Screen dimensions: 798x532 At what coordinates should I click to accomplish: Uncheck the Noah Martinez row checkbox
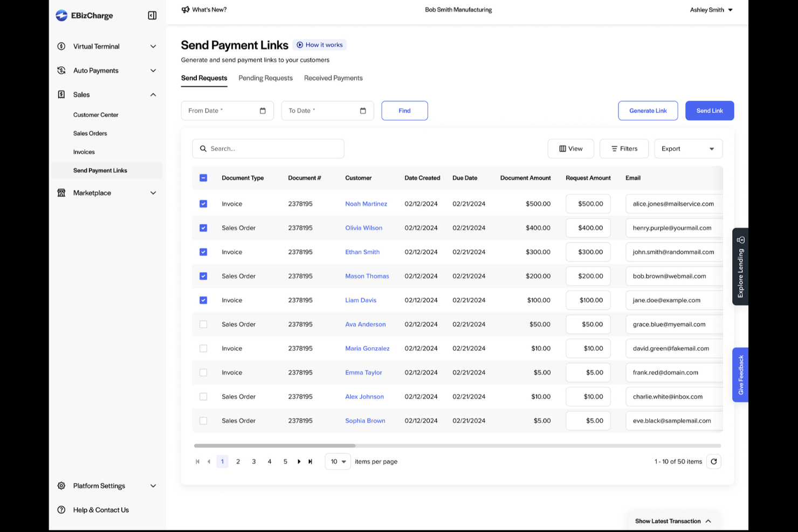pyautogui.click(x=203, y=204)
